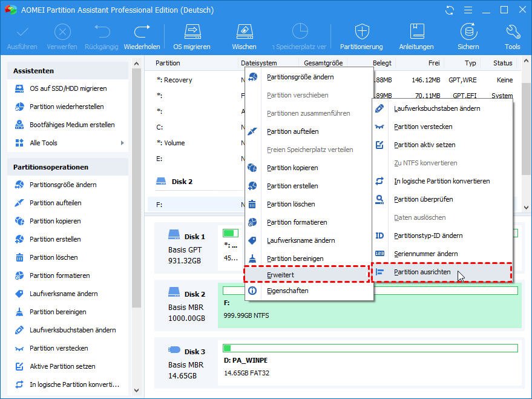Click the refresh icon in title bar

tap(450, 10)
